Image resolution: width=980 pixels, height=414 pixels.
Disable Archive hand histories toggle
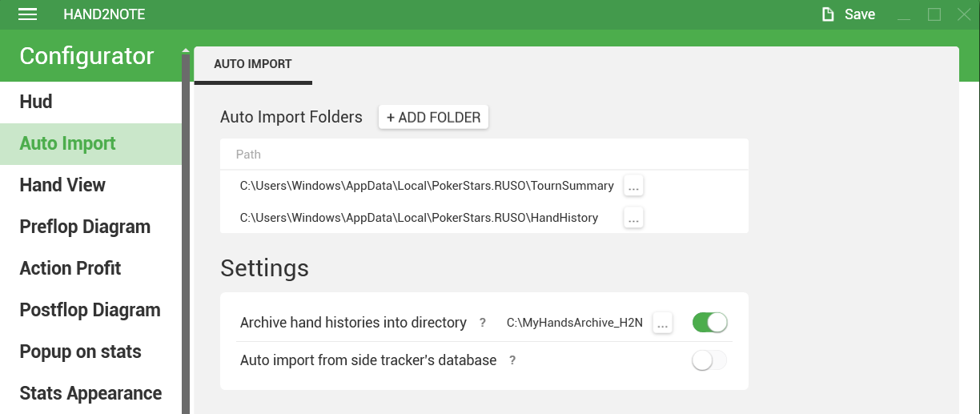click(709, 323)
